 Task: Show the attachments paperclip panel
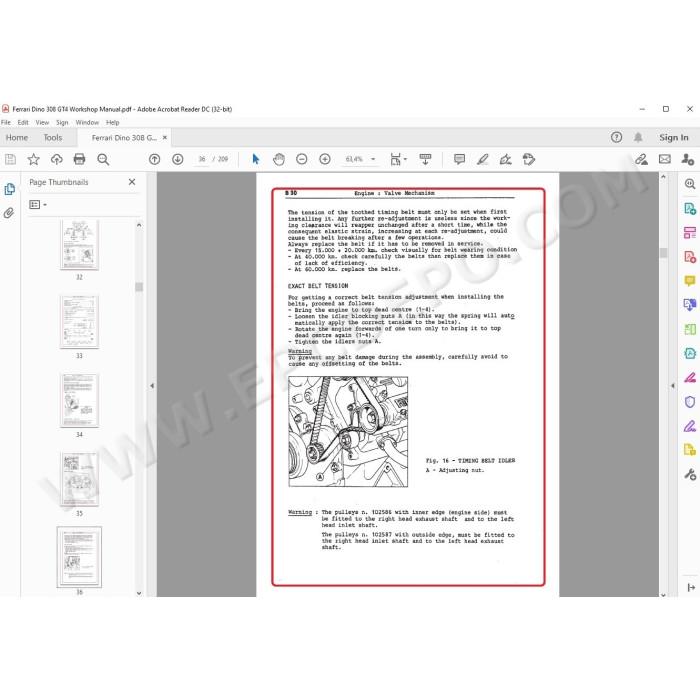[9, 213]
